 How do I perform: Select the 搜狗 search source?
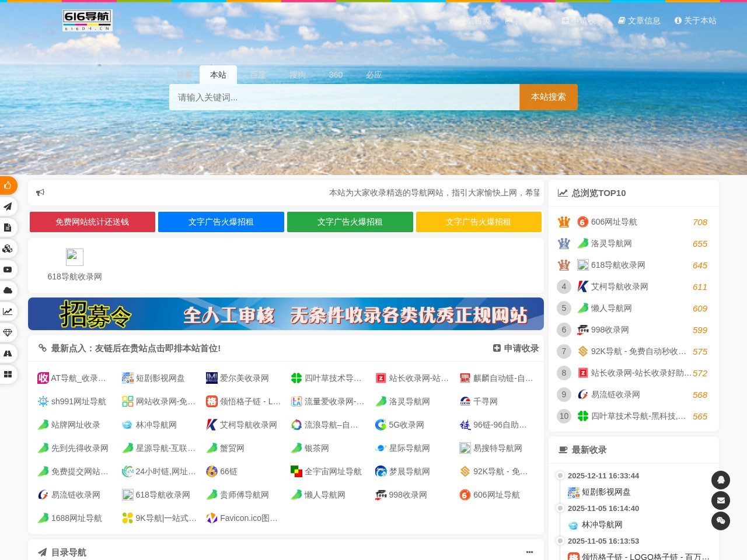pos(297,75)
